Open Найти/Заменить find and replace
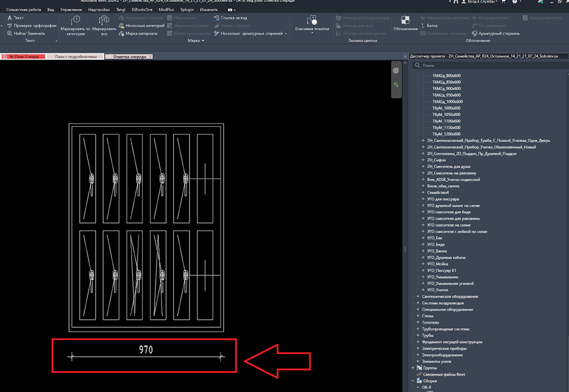Image resolution: width=569 pixels, height=392 pixels. (x=26, y=33)
